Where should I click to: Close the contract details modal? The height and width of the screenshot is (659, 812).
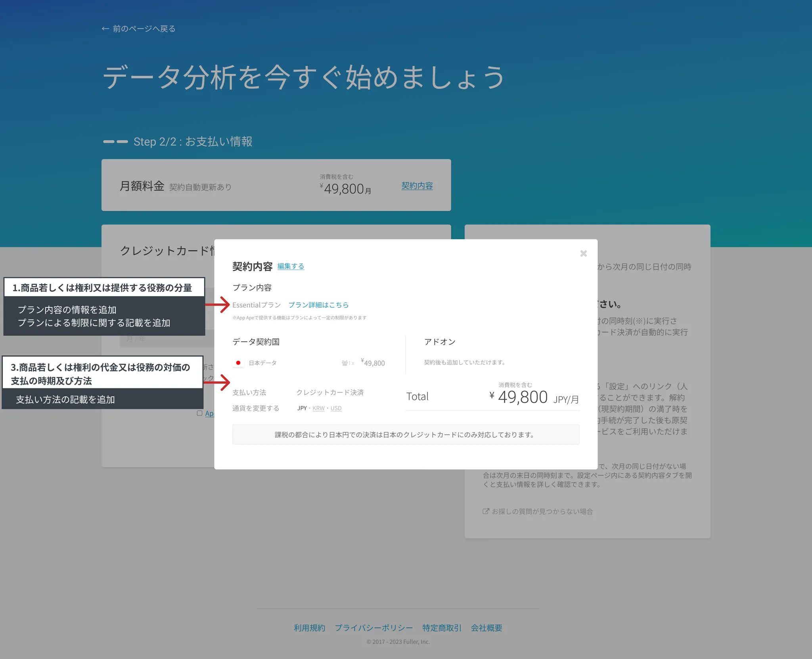point(583,254)
